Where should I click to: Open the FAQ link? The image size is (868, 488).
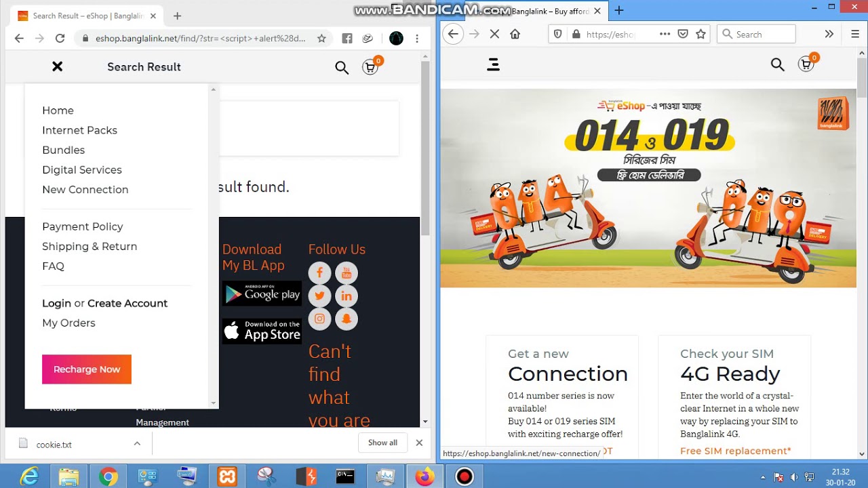coord(53,266)
